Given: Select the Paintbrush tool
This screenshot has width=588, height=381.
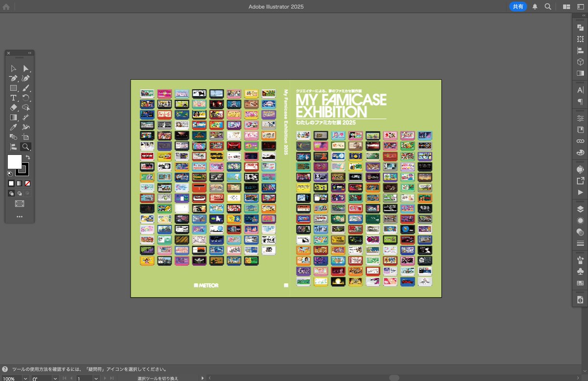Looking at the screenshot, I should coord(25,88).
